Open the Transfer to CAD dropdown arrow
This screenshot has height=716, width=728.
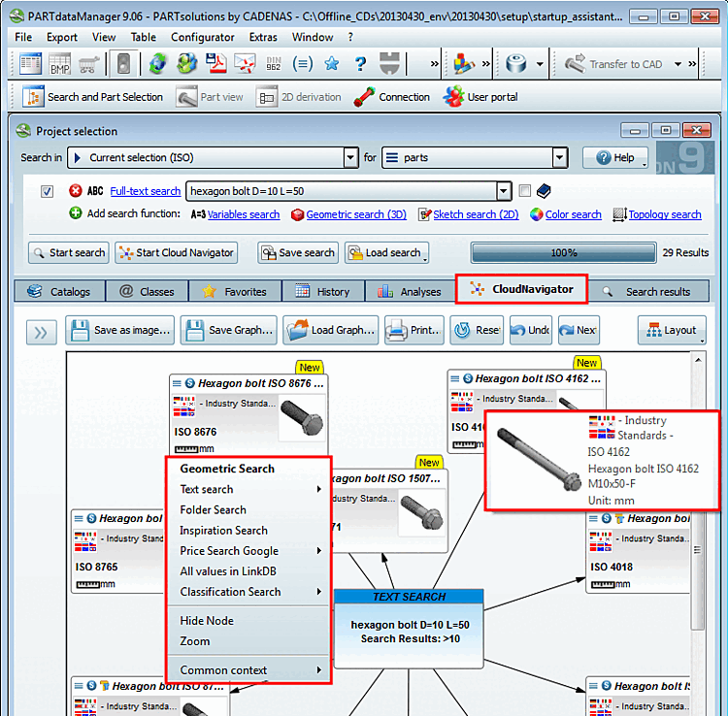[x=678, y=64]
